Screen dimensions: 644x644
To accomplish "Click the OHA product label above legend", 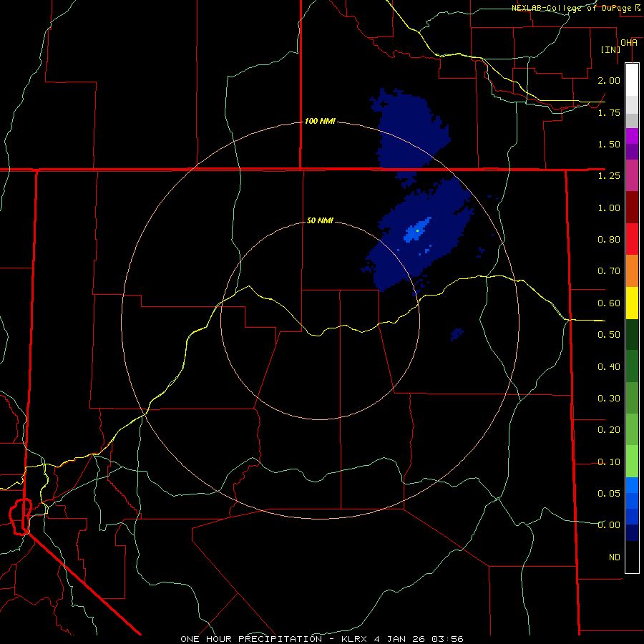I will click(x=629, y=43).
